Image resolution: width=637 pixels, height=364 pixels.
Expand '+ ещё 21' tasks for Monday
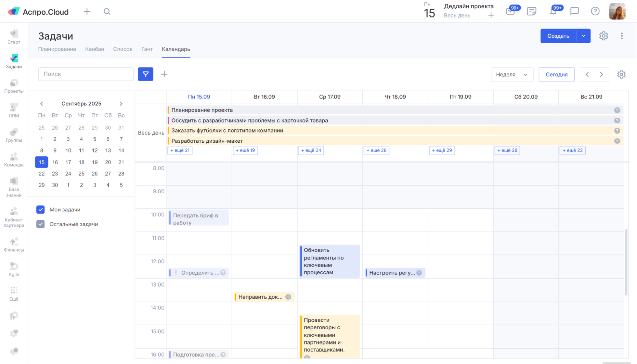(180, 150)
